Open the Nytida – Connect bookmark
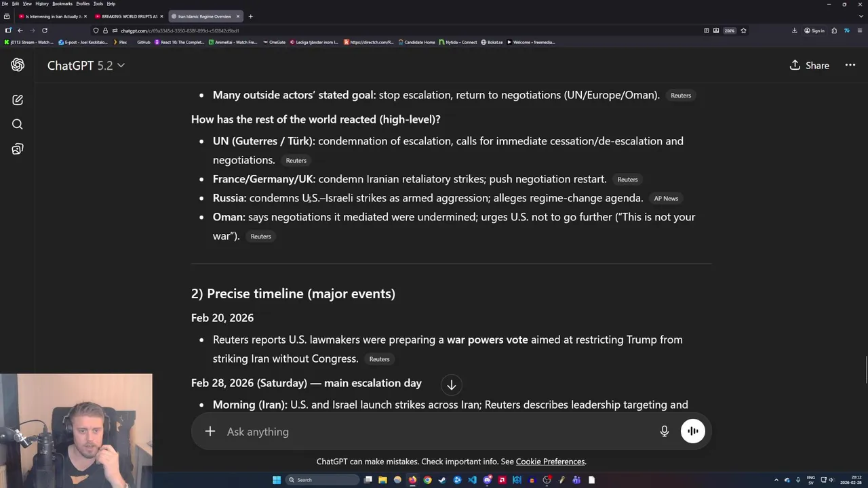 (458, 42)
